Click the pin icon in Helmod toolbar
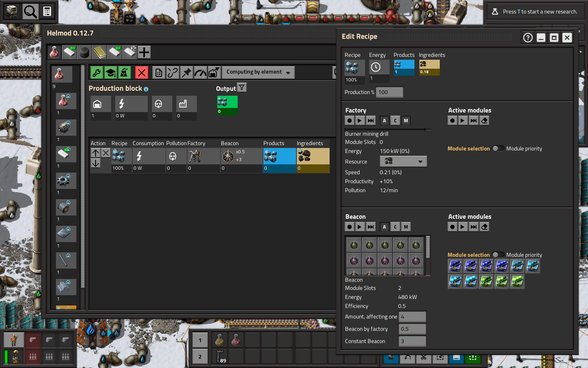The height and width of the screenshot is (368, 588). point(186,73)
